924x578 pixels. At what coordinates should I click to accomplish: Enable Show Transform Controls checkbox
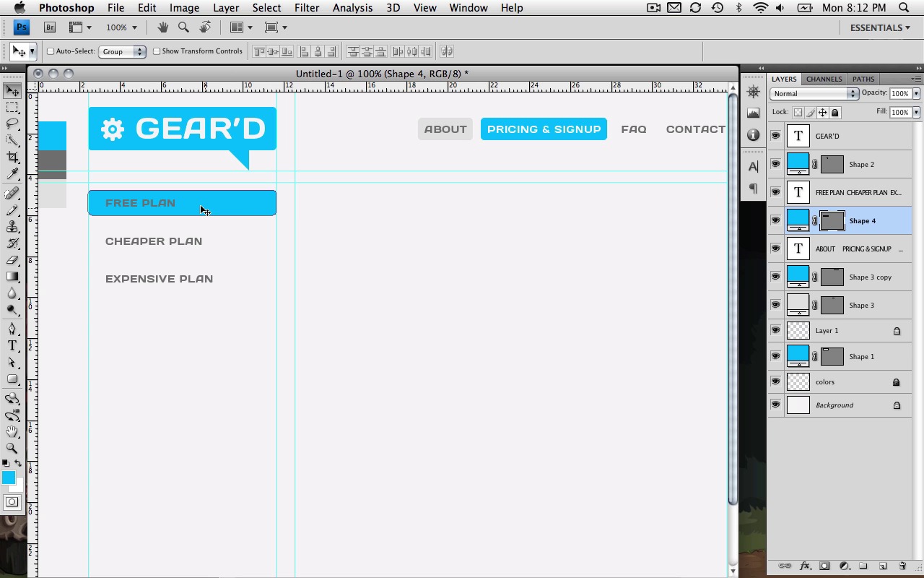coord(157,51)
